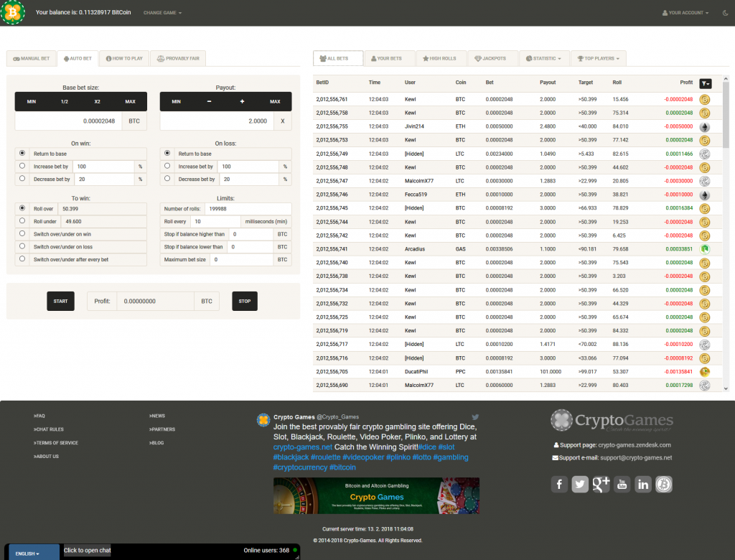Switch to the Provably Fair tab

[178, 58]
